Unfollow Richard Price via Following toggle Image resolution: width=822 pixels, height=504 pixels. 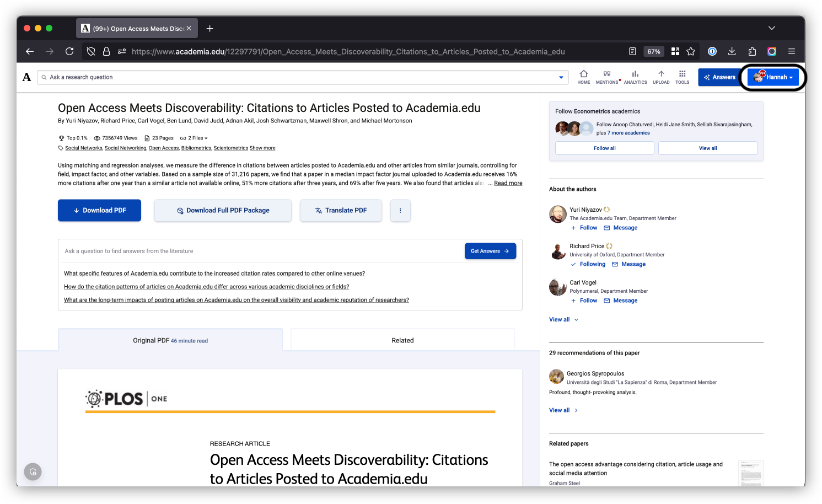coord(588,264)
